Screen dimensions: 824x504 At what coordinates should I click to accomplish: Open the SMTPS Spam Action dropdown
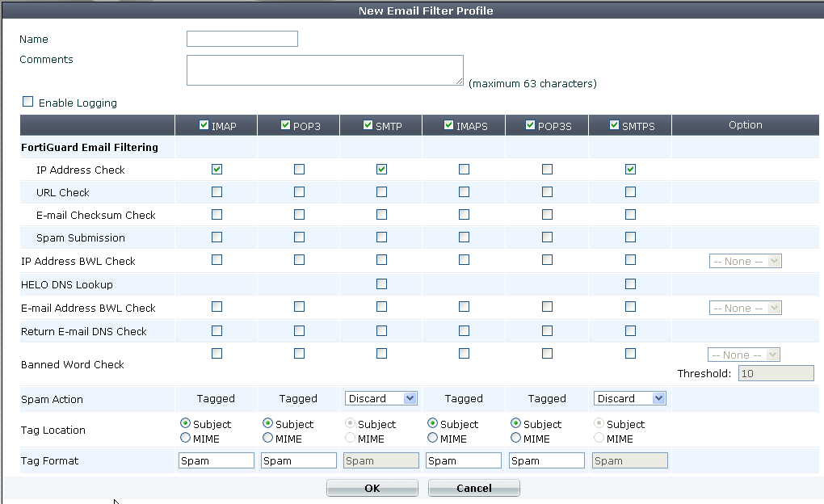pyautogui.click(x=629, y=398)
